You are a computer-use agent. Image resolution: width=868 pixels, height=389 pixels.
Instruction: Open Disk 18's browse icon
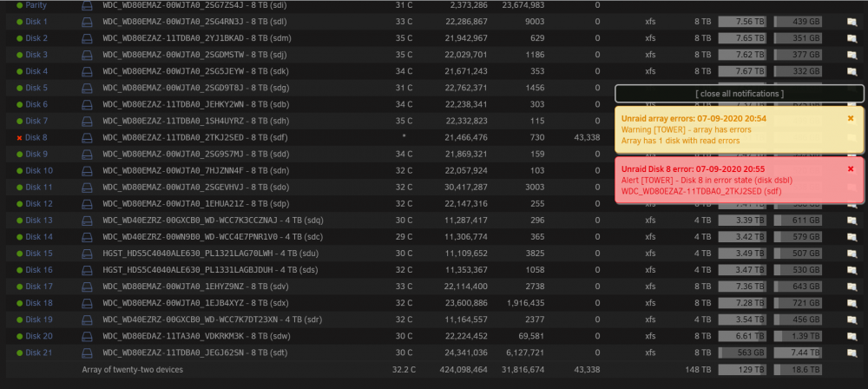pos(852,304)
